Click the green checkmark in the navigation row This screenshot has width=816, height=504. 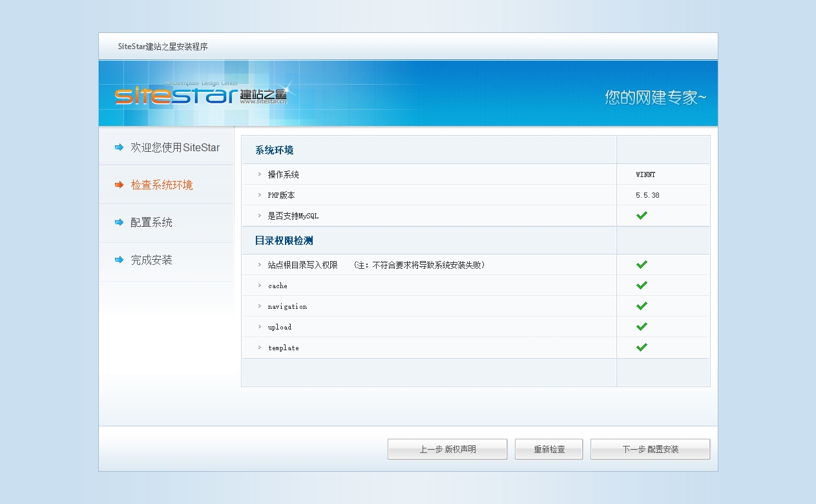642,306
